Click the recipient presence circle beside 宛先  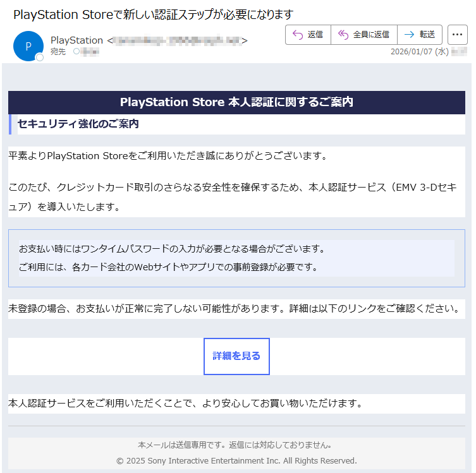76,52
